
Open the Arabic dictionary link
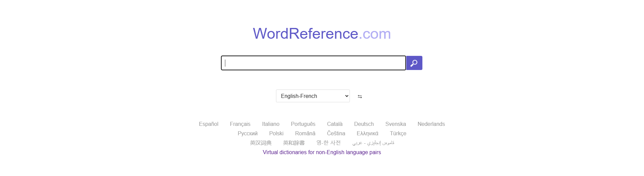click(373, 143)
